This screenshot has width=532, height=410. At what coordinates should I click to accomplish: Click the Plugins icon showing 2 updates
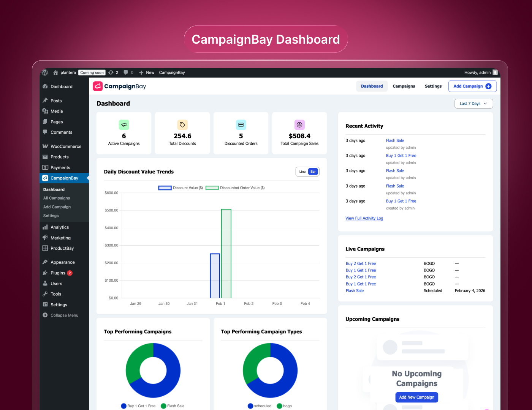point(45,273)
